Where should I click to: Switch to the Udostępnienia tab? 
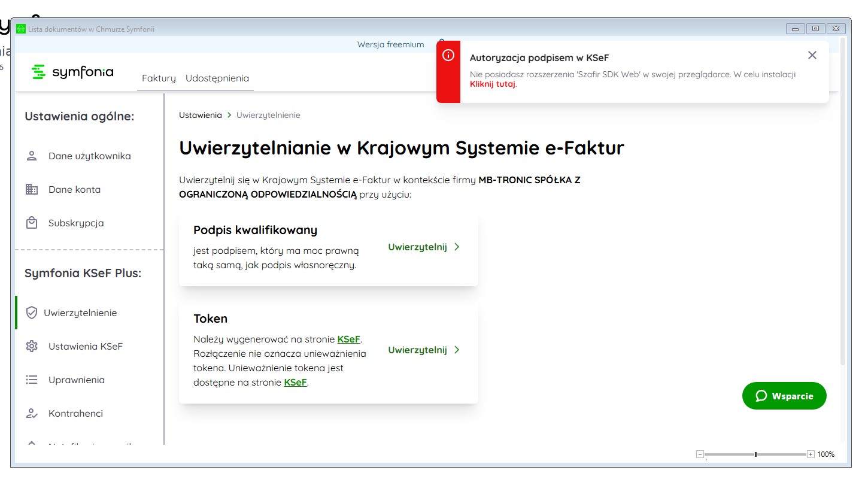[x=217, y=78]
